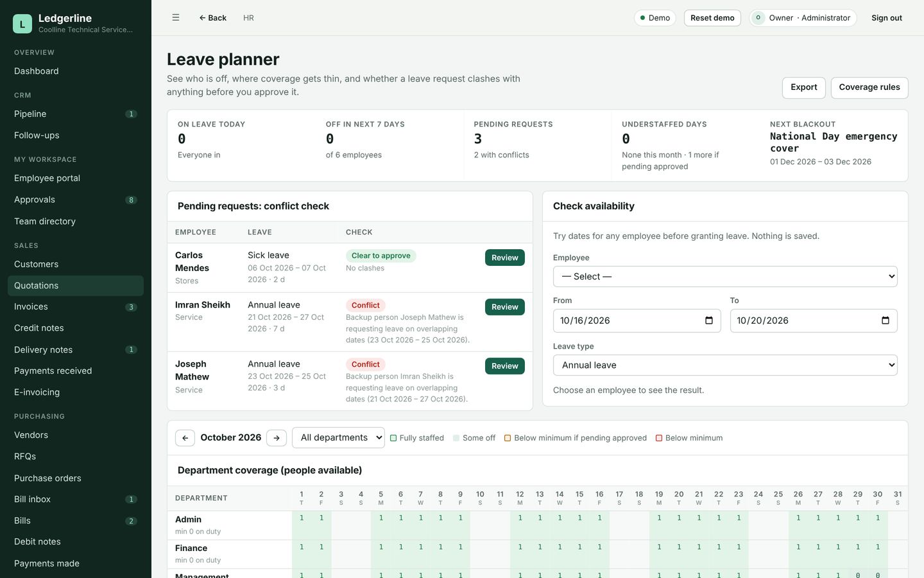Click the From date input field
The height and width of the screenshot is (578, 924).
pyautogui.click(x=637, y=320)
